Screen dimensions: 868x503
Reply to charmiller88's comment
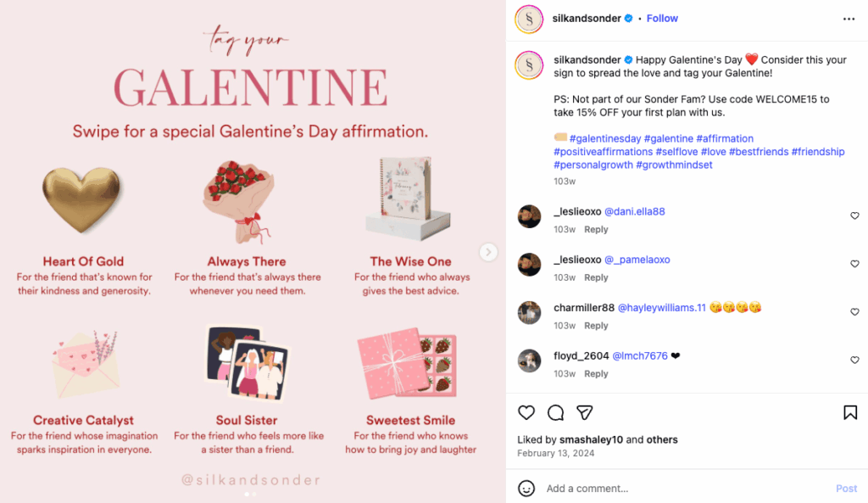click(x=596, y=325)
